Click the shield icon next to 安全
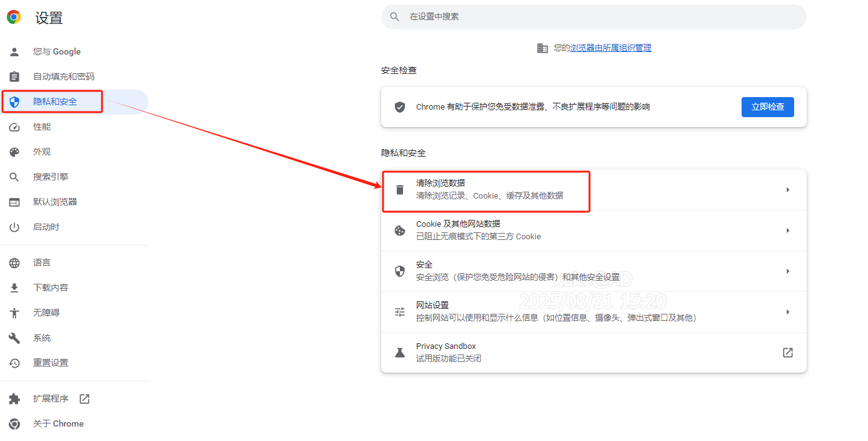 pos(400,271)
